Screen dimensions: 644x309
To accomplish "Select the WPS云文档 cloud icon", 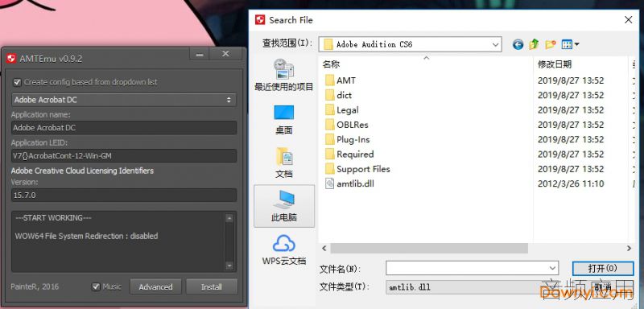I will (x=284, y=249).
